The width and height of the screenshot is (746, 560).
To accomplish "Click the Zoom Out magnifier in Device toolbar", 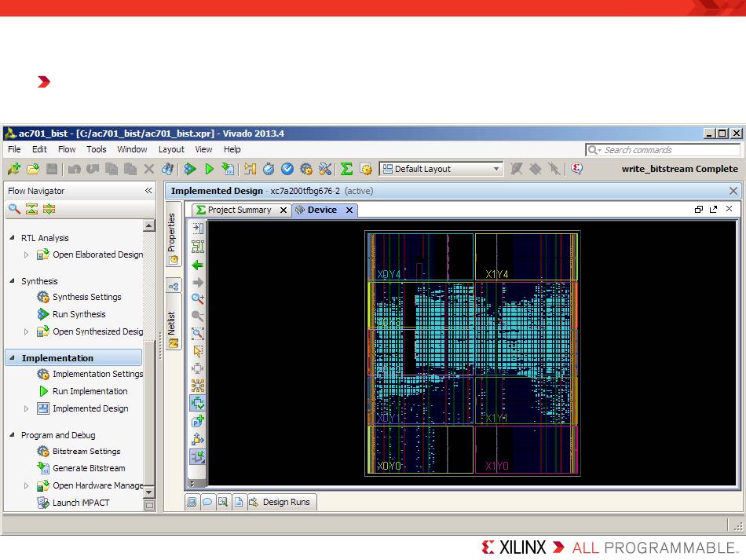I will (198, 316).
